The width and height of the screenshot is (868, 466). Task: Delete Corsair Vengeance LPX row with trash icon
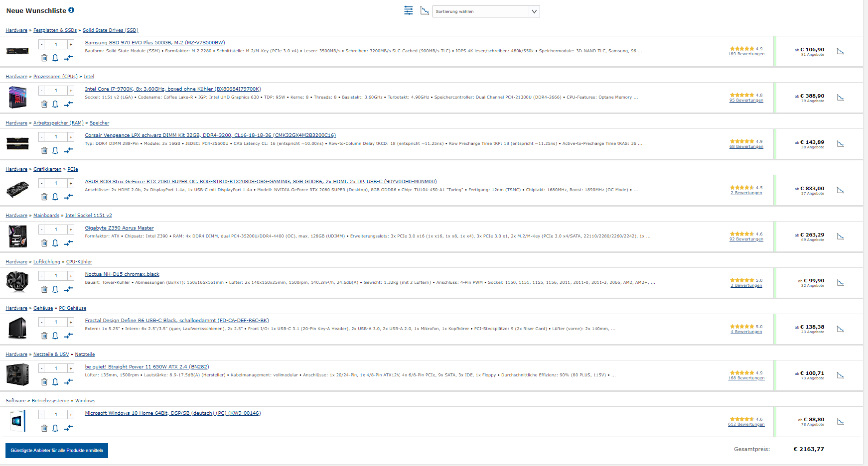point(44,150)
